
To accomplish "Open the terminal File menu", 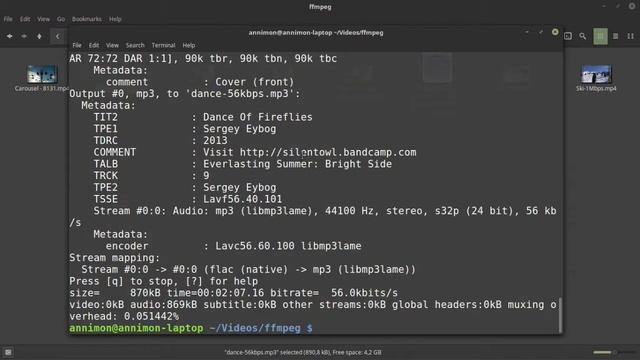I will pos(77,45).
